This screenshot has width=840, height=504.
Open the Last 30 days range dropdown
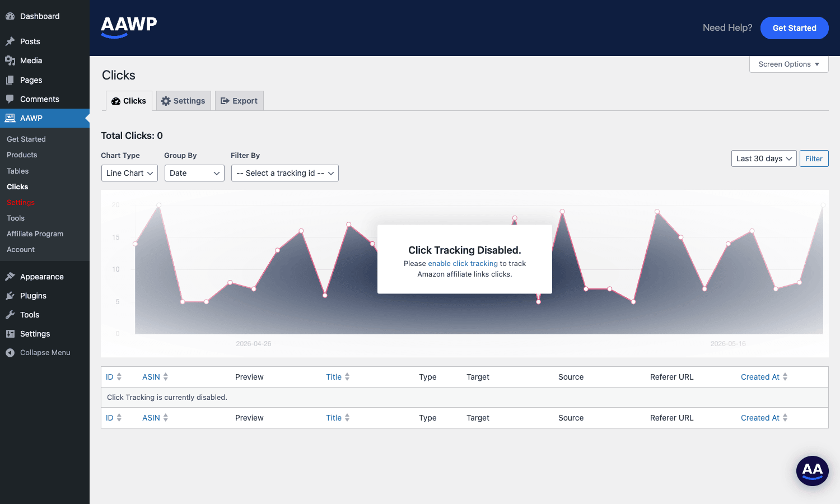(x=764, y=158)
